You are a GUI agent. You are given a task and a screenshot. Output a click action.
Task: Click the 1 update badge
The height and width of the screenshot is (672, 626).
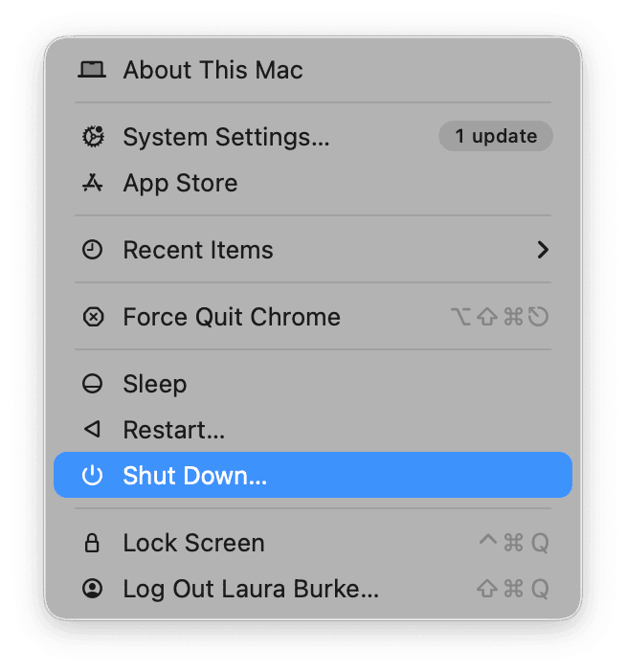[x=496, y=136]
